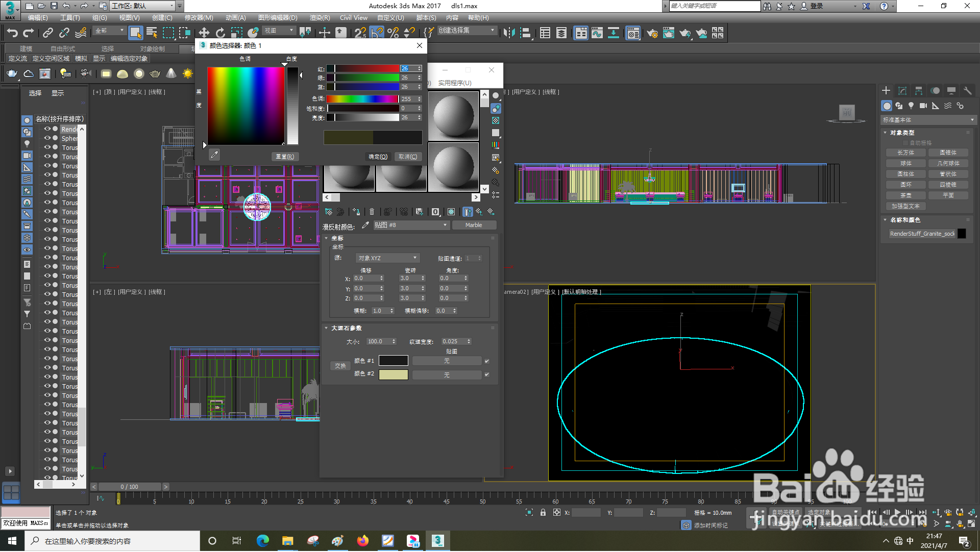The image size is (980, 552).
Task: Open the 渲染(R) menu
Action: click(320, 18)
